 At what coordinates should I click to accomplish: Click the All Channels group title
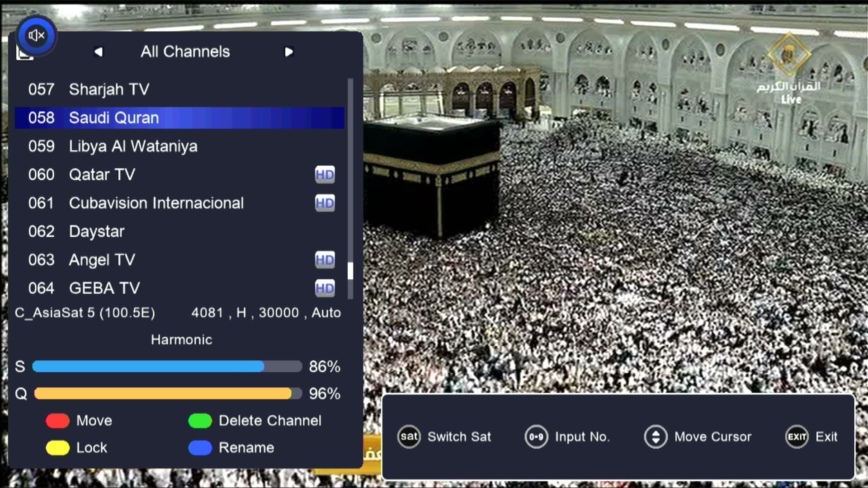[x=185, y=52]
